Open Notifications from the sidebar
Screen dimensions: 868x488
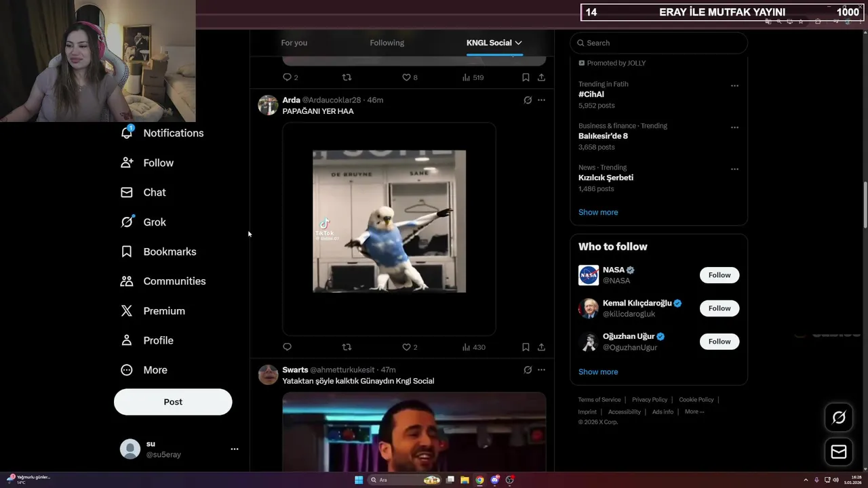[162, 133]
